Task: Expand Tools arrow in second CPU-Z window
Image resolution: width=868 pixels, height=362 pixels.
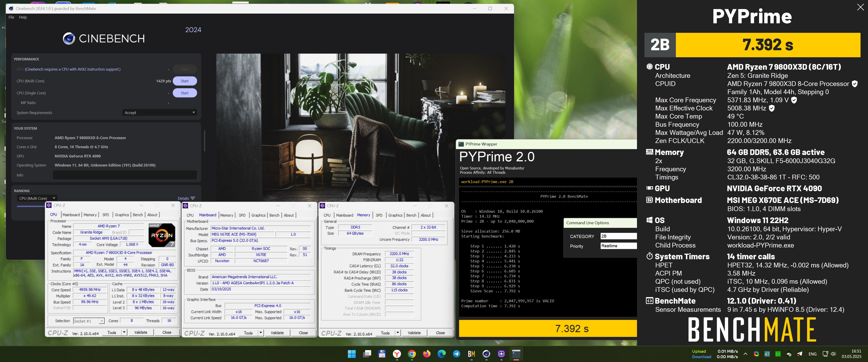Action: (x=260, y=333)
